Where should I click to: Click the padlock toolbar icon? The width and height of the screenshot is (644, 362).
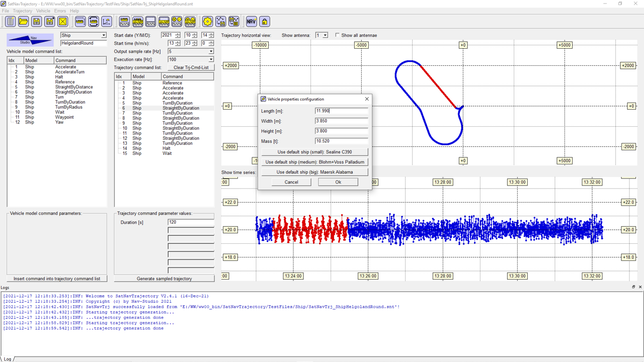264,21
